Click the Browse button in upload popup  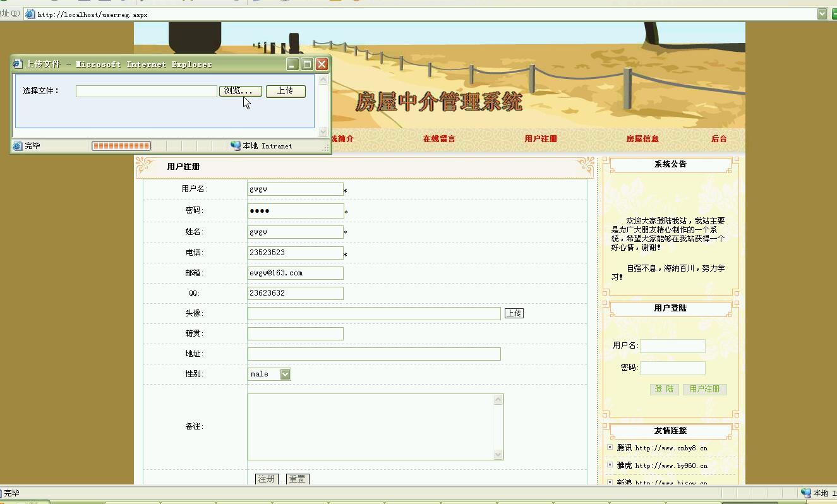[x=241, y=91]
